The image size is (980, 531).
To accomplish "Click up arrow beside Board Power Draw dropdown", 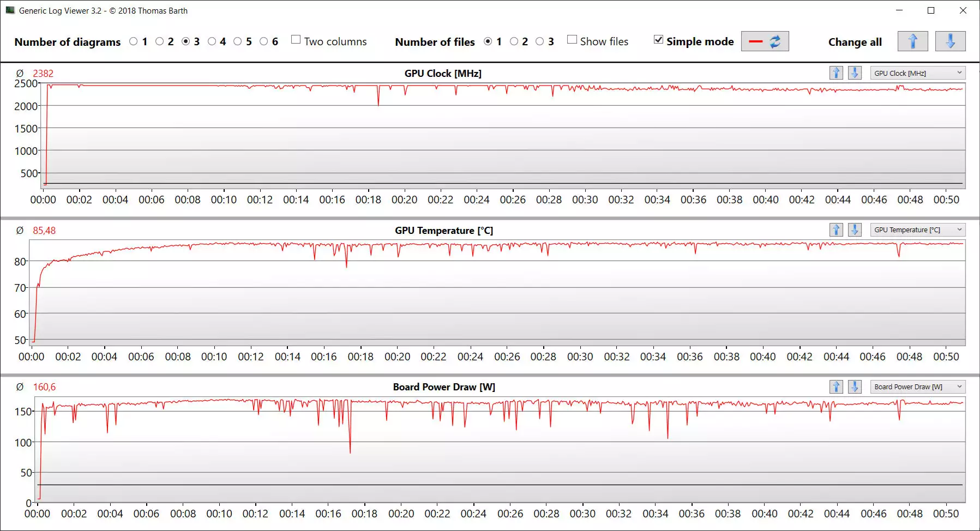I will tap(836, 387).
